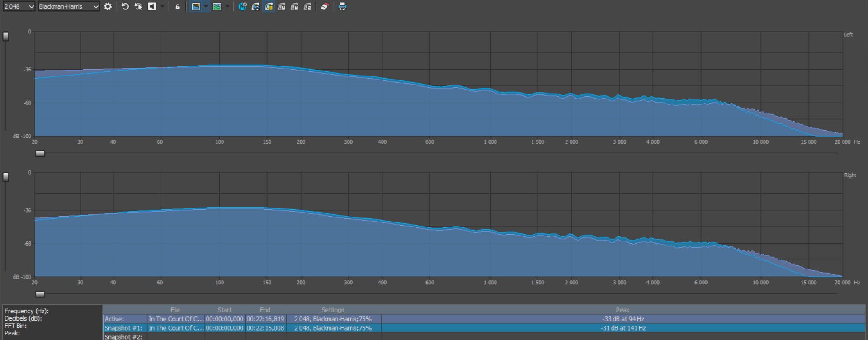Click Snapshot #1 end time 00:22:15,008
This screenshot has width=868, height=340.
click(x=265, y=328)
